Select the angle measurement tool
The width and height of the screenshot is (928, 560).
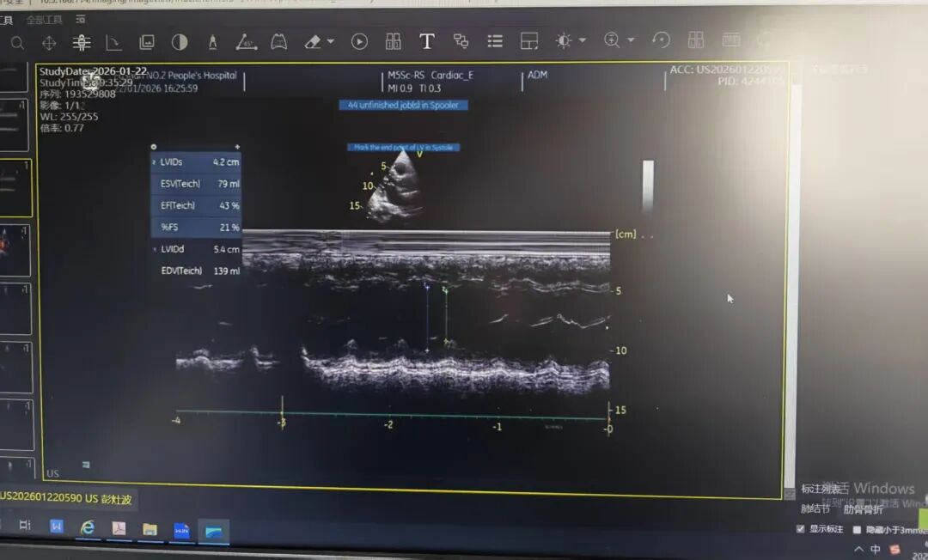click(246, 42)
